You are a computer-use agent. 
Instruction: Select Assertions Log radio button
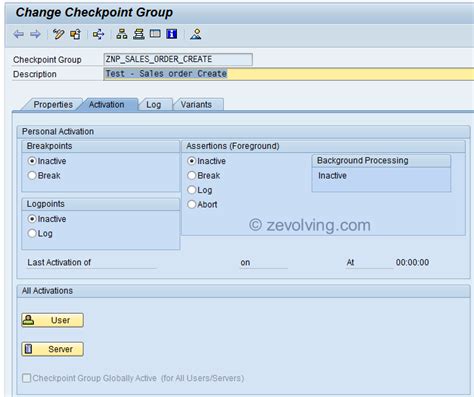pyautogui.click(x=191, y=190)
